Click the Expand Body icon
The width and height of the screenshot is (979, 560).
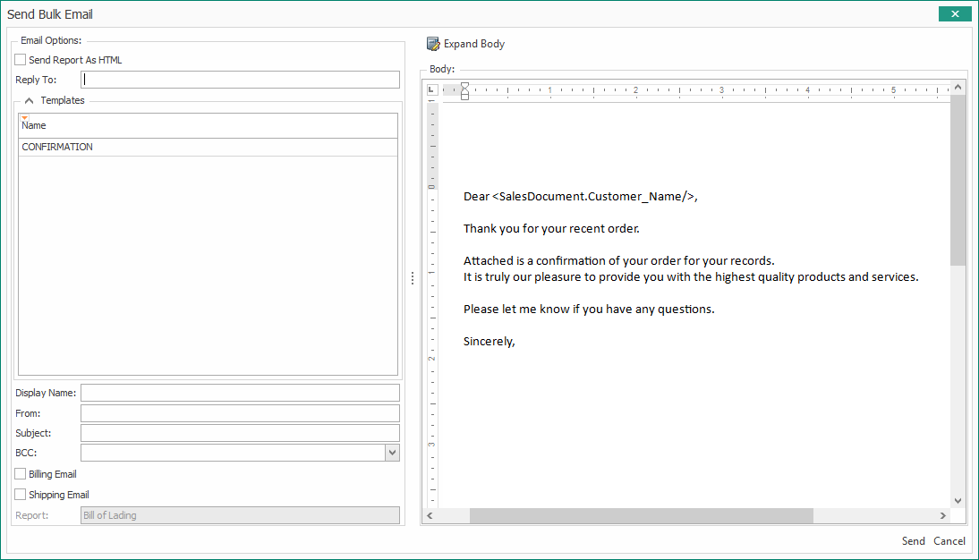point(433,44)
